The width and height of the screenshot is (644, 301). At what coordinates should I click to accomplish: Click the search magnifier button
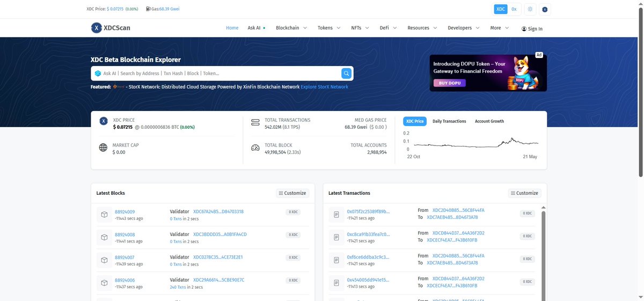click(x=347, y=74)
